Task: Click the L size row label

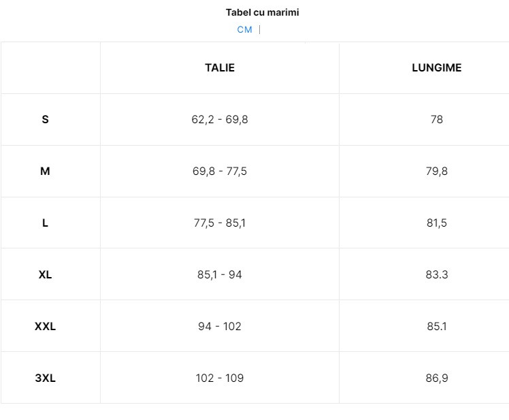Action: [x=45, y=223]
